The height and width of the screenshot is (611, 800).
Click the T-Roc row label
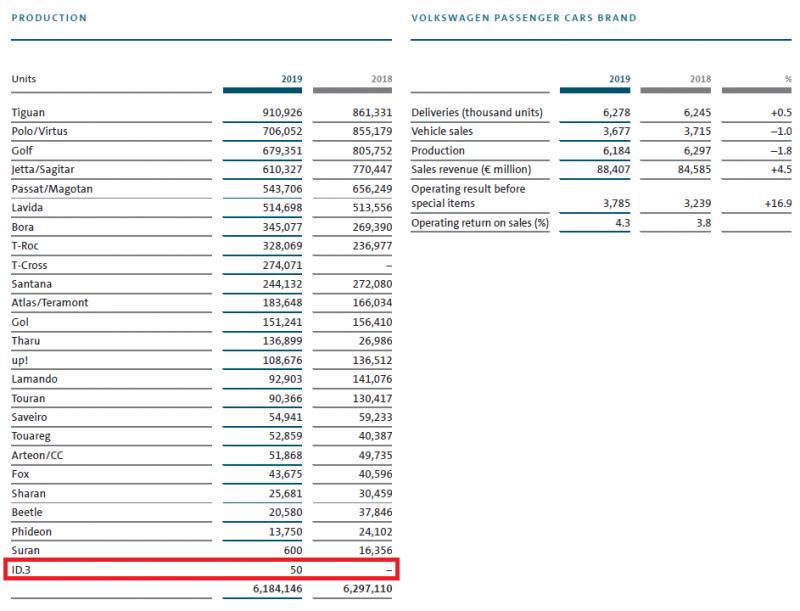[x=25, y=246]
